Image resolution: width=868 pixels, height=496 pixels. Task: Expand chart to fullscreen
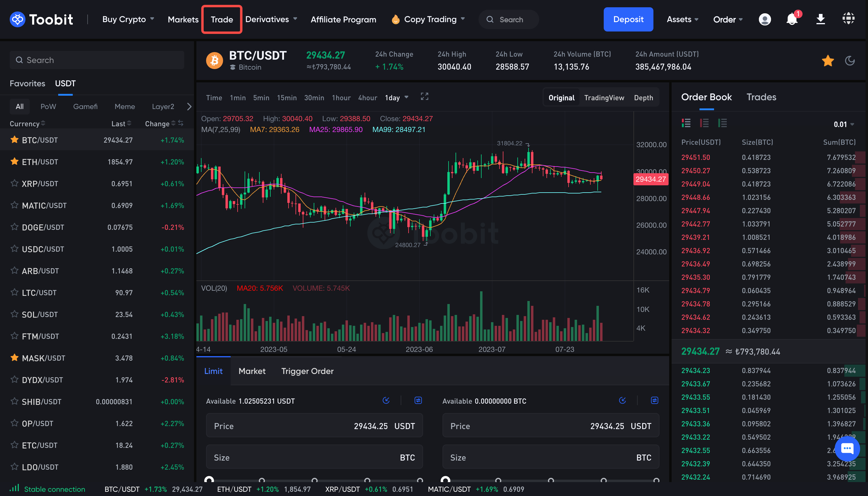[425, 97]
